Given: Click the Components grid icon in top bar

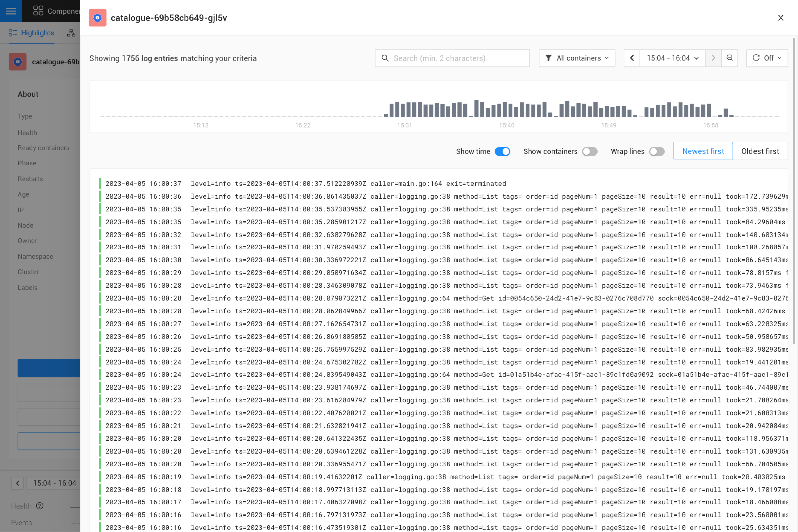Looking at the screenshot, I should click(x=38, y=11).
